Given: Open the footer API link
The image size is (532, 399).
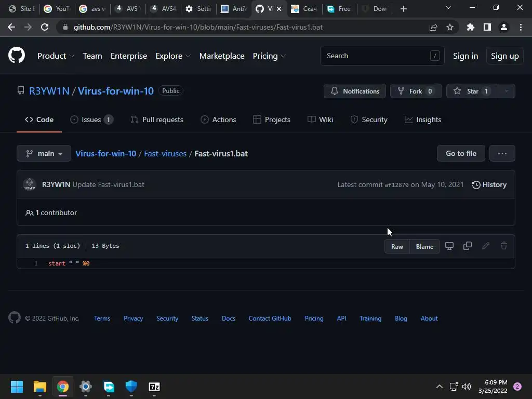Looking at the screenshot, I should pyautogui.click(x=341, y=318).
